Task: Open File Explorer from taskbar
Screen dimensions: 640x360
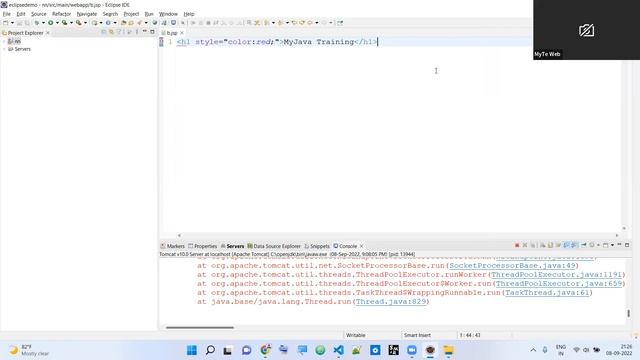Action: tap(448, 350)
